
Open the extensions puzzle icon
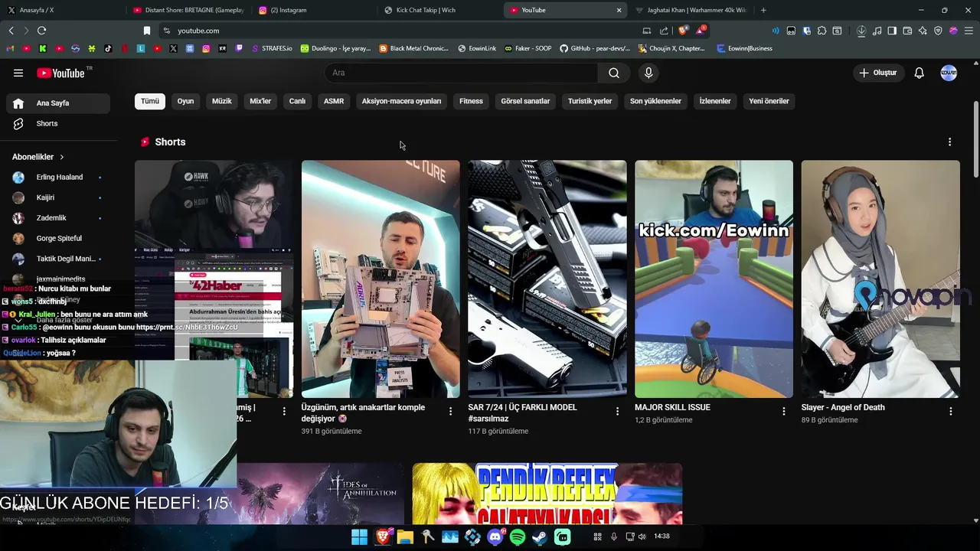coord(822,31)
